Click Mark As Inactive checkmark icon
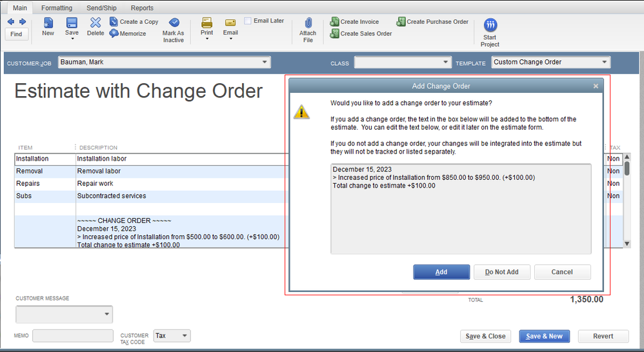 point(174,22)
